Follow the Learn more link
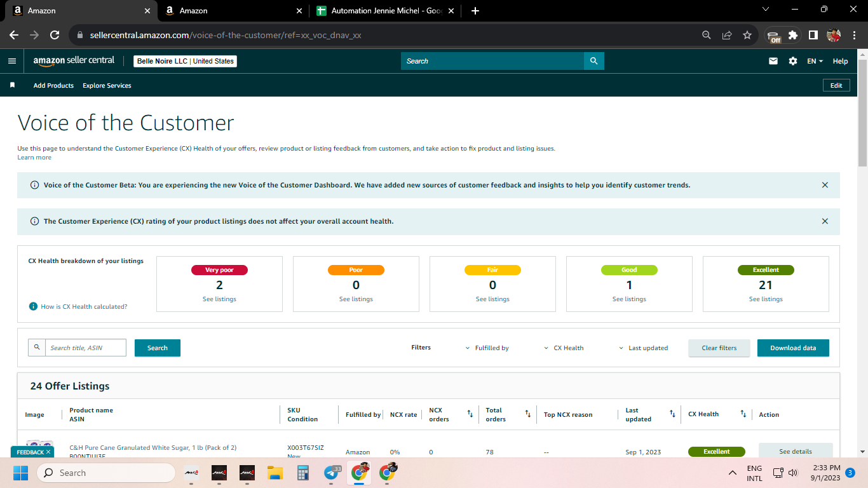 pyautogui.click(x=34, y=157)
